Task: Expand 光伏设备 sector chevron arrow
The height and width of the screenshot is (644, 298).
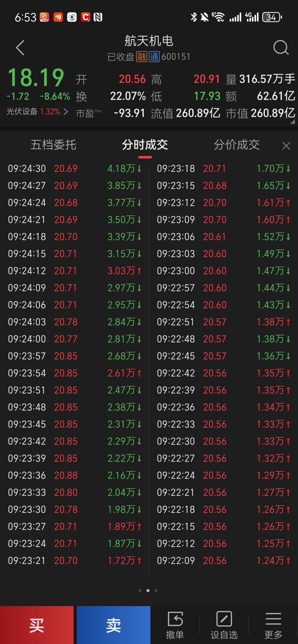Action: [x=66, y=112]
